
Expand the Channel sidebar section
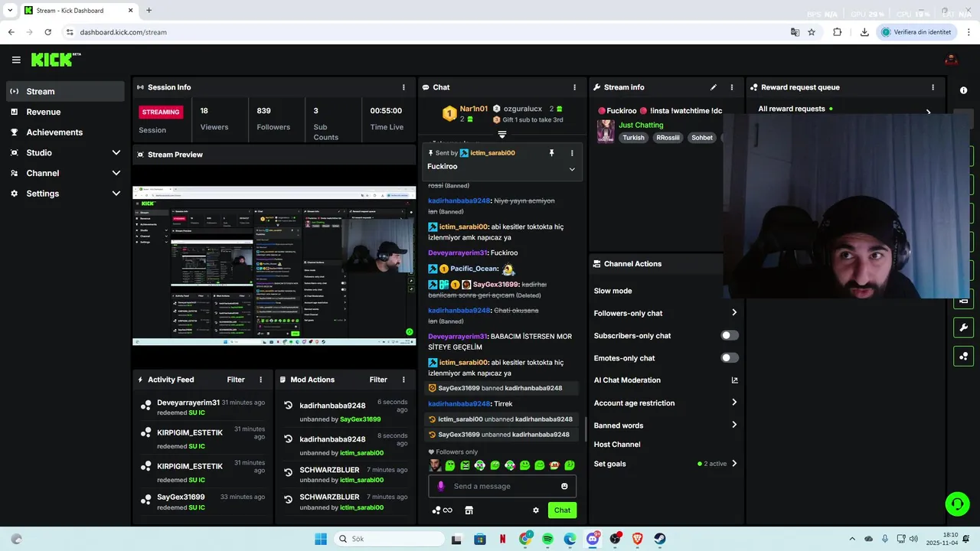click(116, 173)
